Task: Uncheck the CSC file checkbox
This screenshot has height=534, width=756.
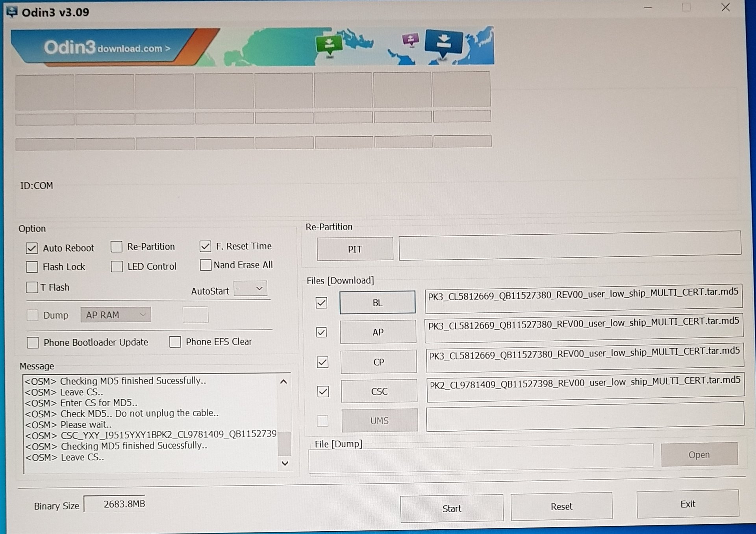Action: [323, 391]
